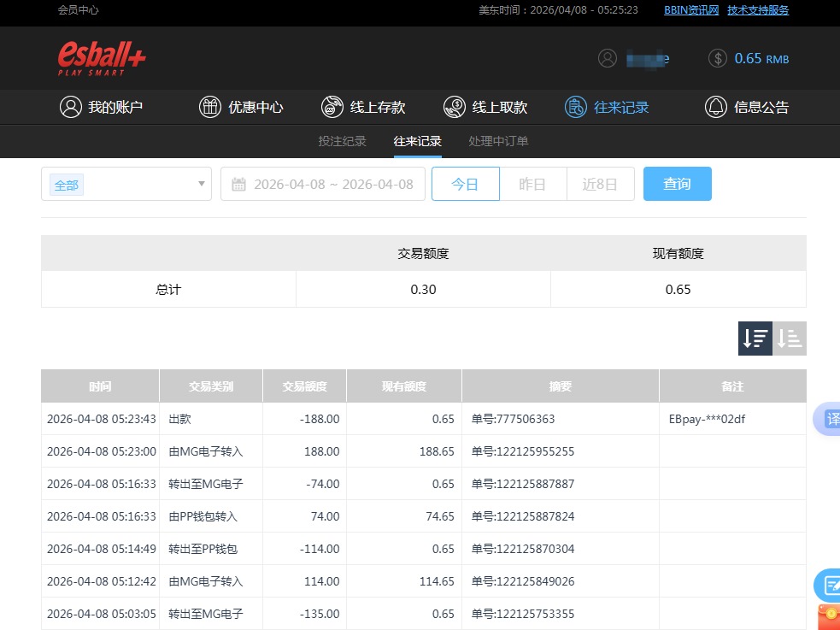Select the descending sort icon above the table
840x630 pixels.
pos(755,339)
